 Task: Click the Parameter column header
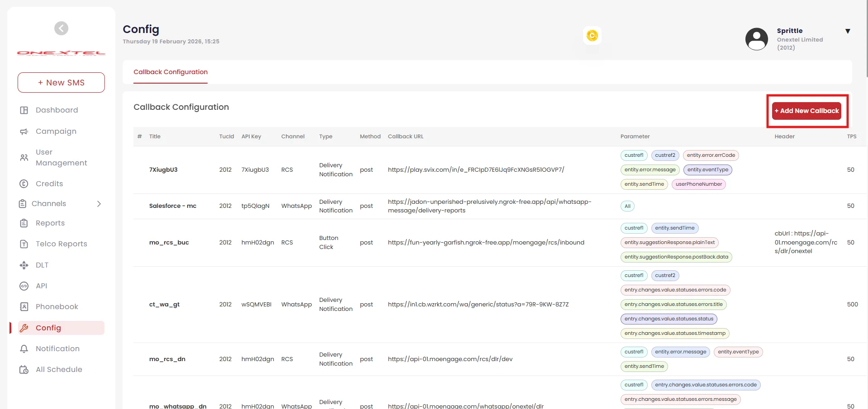coord(635,136)
